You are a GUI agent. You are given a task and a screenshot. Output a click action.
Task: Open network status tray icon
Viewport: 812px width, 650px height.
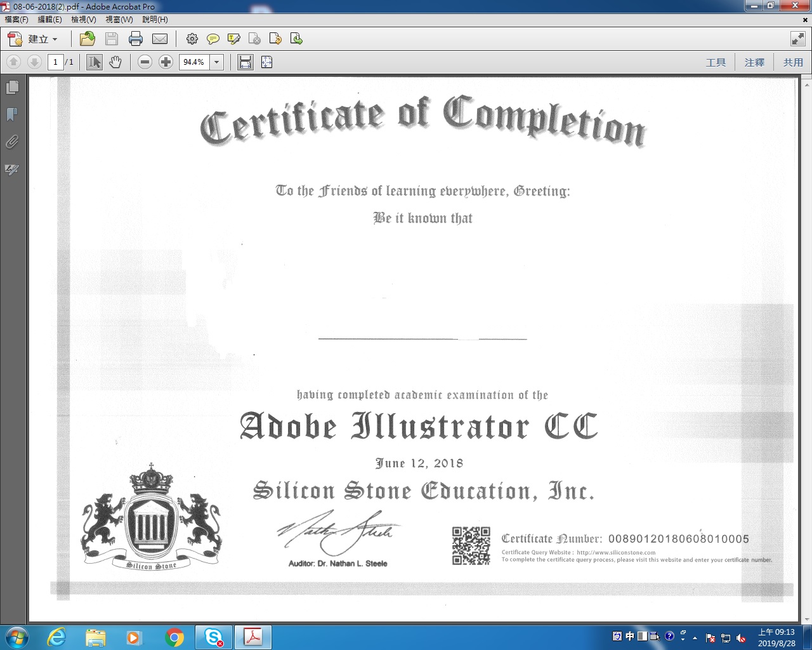pos(726,638)
